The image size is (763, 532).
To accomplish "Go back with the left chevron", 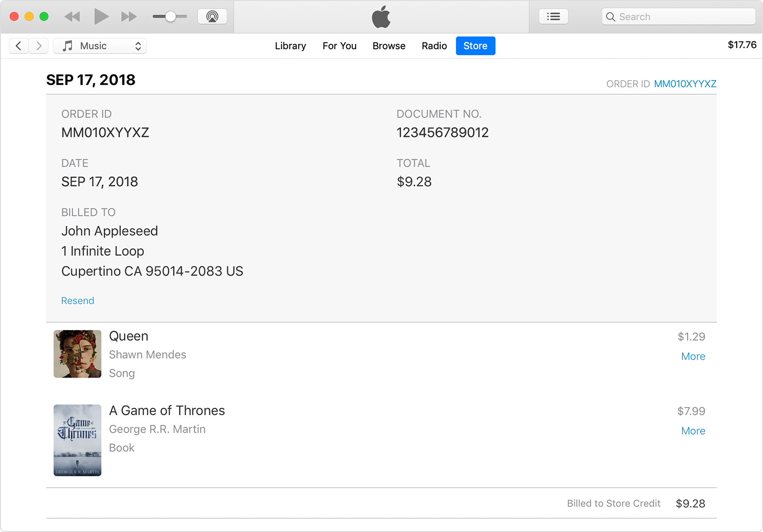I will point(19,46).
